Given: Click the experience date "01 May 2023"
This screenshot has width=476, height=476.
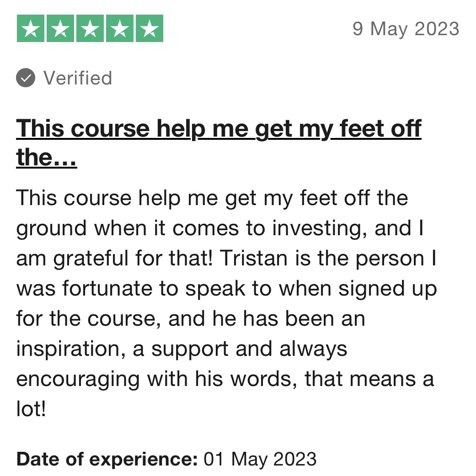Looking at the screenshot, I should [260, 459].
